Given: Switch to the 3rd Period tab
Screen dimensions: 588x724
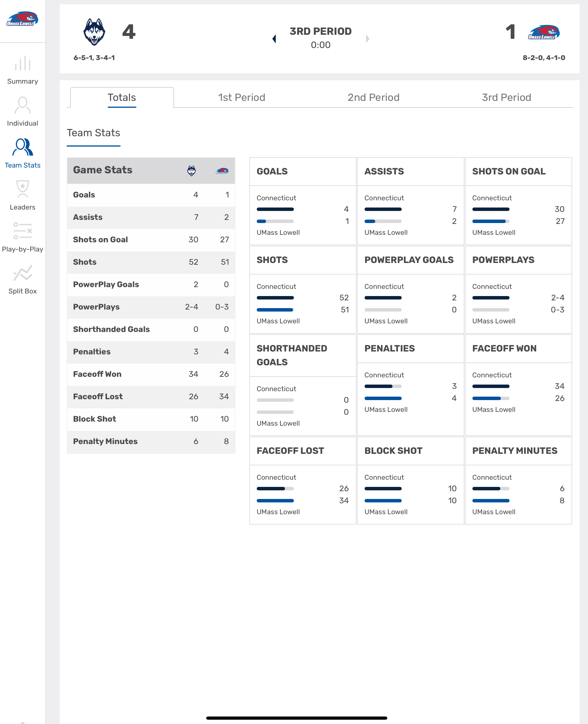Looking at the screenshot, I should pyautogui.click(x=506, y=97).
